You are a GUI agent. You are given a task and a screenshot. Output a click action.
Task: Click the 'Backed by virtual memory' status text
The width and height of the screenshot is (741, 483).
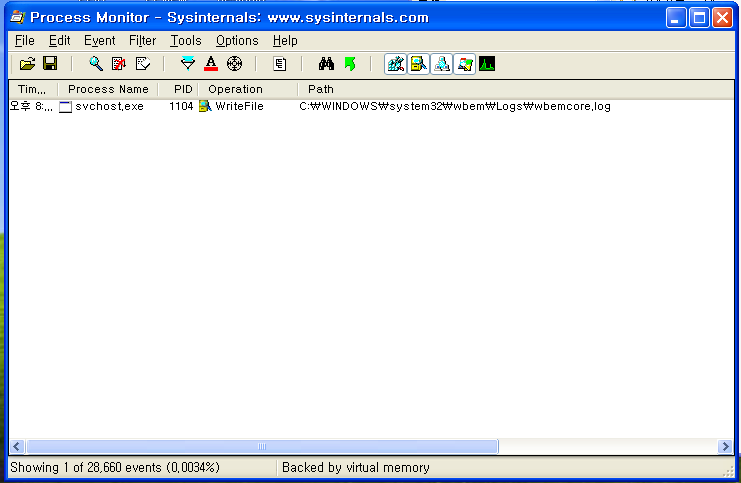click(355, 467)
